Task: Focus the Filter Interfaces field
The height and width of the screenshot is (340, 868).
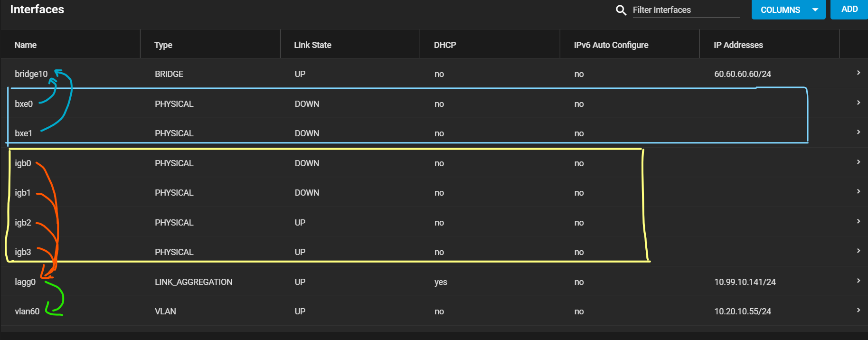Action: [x=686, y=10]
